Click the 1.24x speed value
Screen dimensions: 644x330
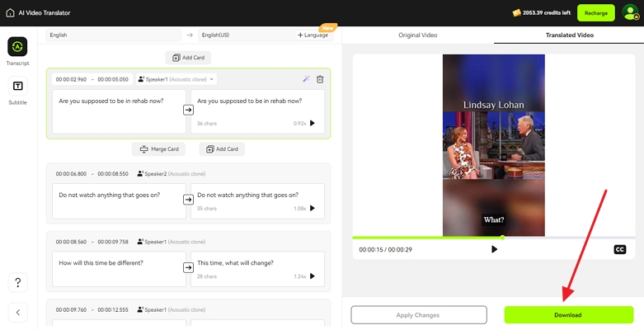pos(300,276)
